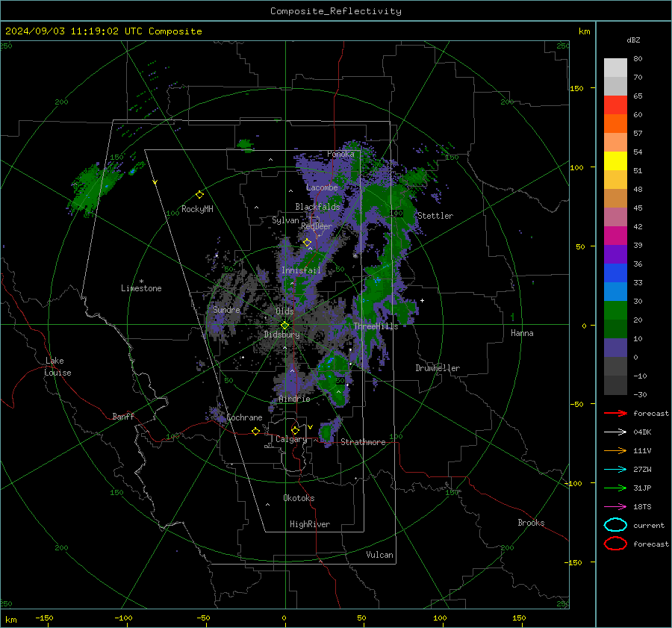672x628 pixels.
Task: Click the Sylvan label
Action: coord(285,220)
